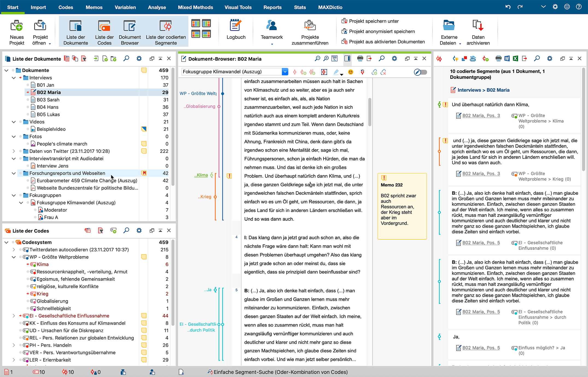Toggle sidebar view icon in Dokument-Browser

347,59
